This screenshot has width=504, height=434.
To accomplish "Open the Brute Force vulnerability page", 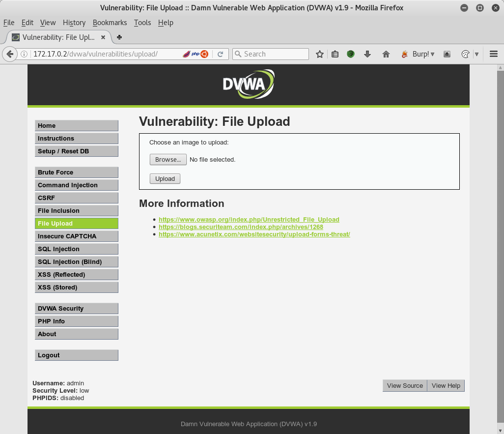I will coord(77,172).
